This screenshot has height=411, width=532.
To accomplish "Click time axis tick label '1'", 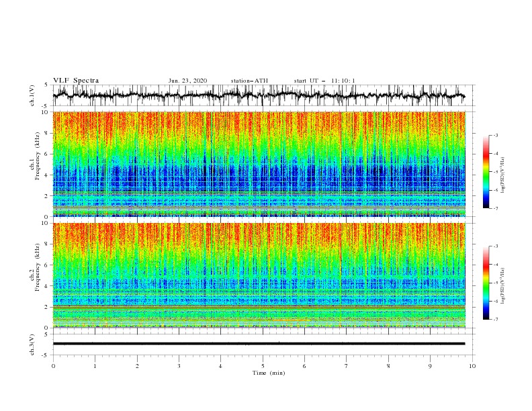I will click(95, 366).
